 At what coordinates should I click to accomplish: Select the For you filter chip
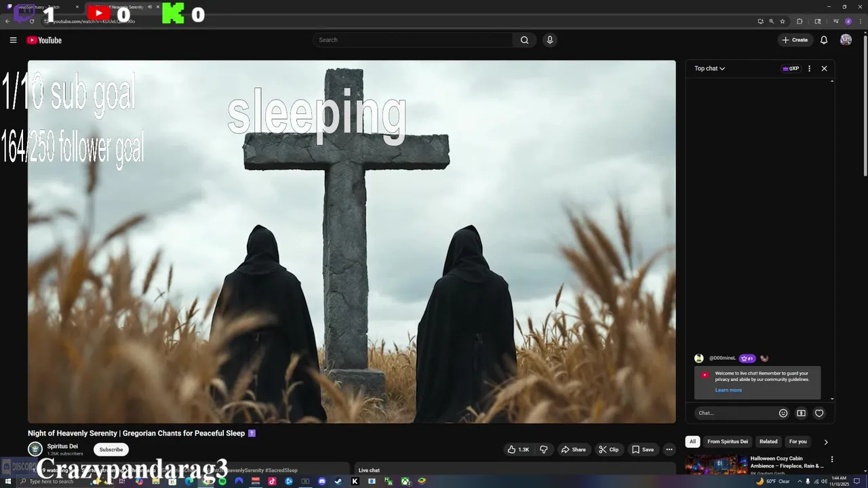(798, 442)
